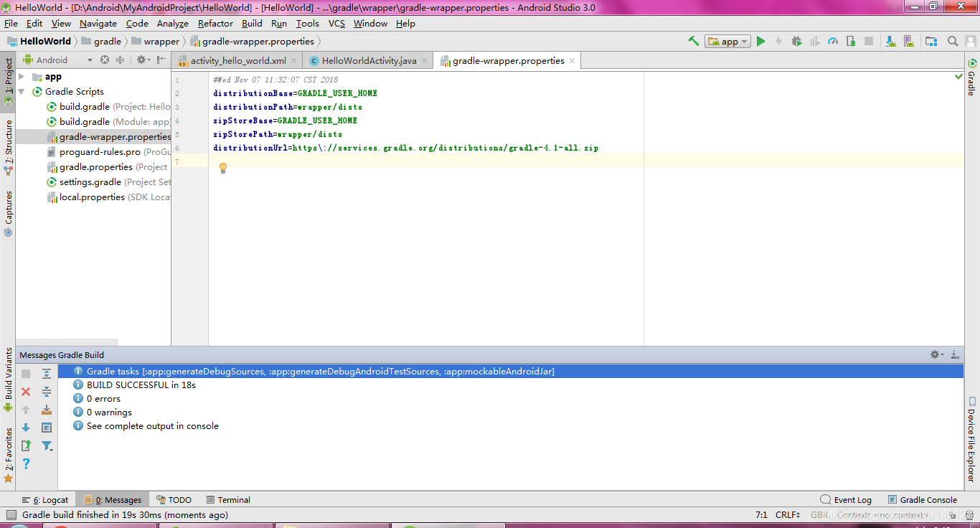The width and height of the screenshot is (980, 528).
Task: Click Expand All icon in Messages panel
Action: point(47,374)
